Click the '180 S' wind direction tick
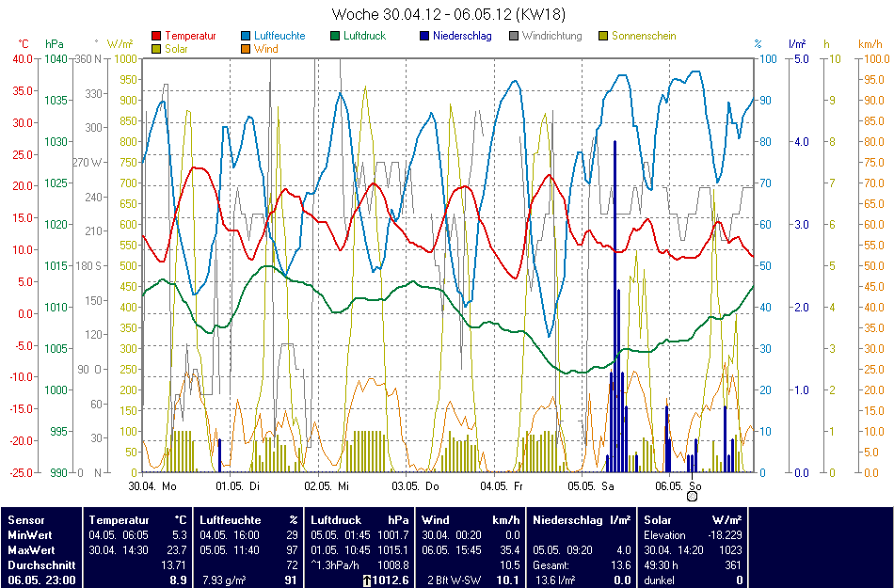 (88, 266)
